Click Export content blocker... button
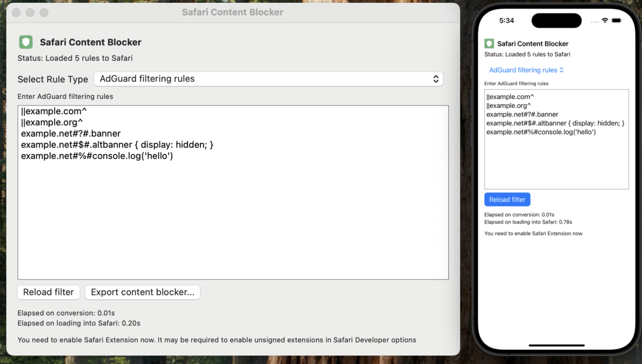Screen dimensions: 642x364 [143, 292]
